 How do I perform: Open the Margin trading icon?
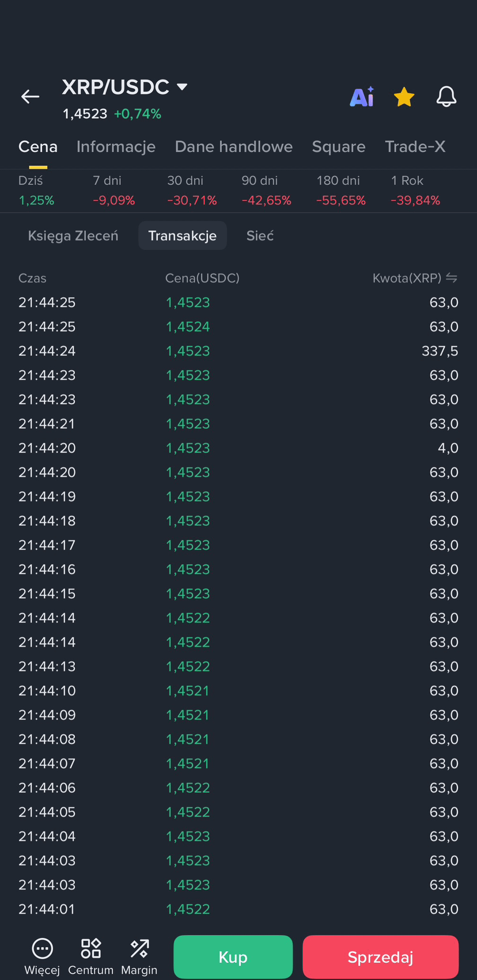click(x=139, y=948)
